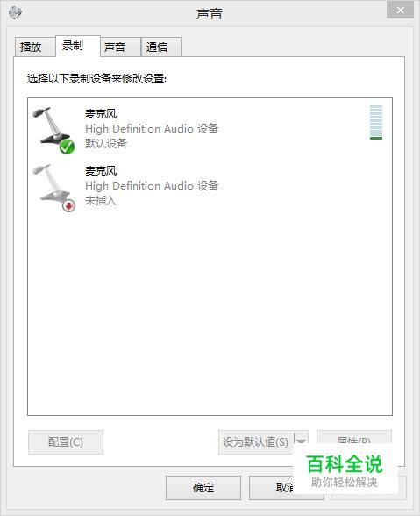
Task: Click the 配置(C) button
Action: 66,442
